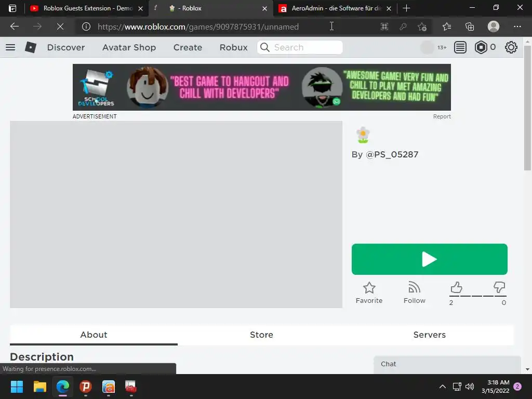The image size is (532, 399).
Task: Open the Roblox settings gear
Action: (511, 47)
